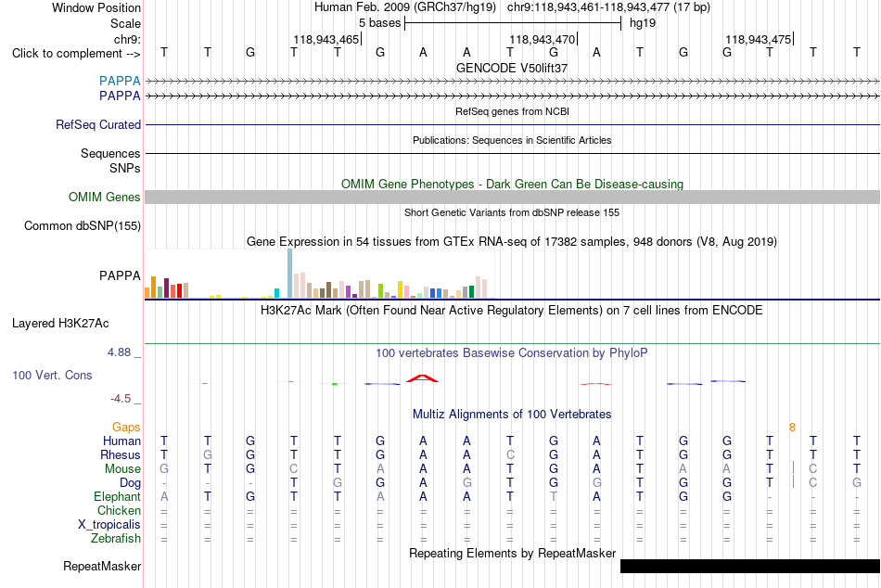Image resolution: width=881 pixels, height=588 pixels.
Task: Click 'Publications: Sequences in Scientific Articles' title
Action: click(x=512, y=140)
